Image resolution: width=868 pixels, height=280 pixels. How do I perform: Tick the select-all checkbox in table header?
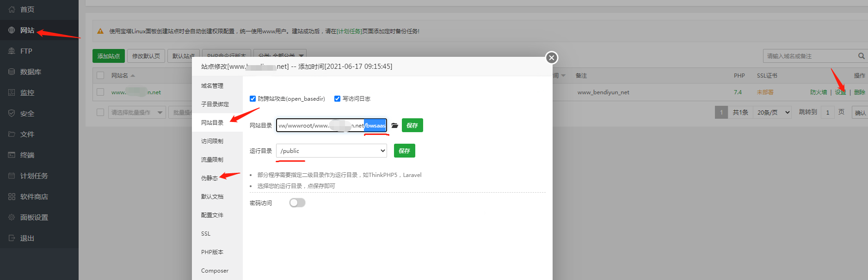click(x=100, y=75)
